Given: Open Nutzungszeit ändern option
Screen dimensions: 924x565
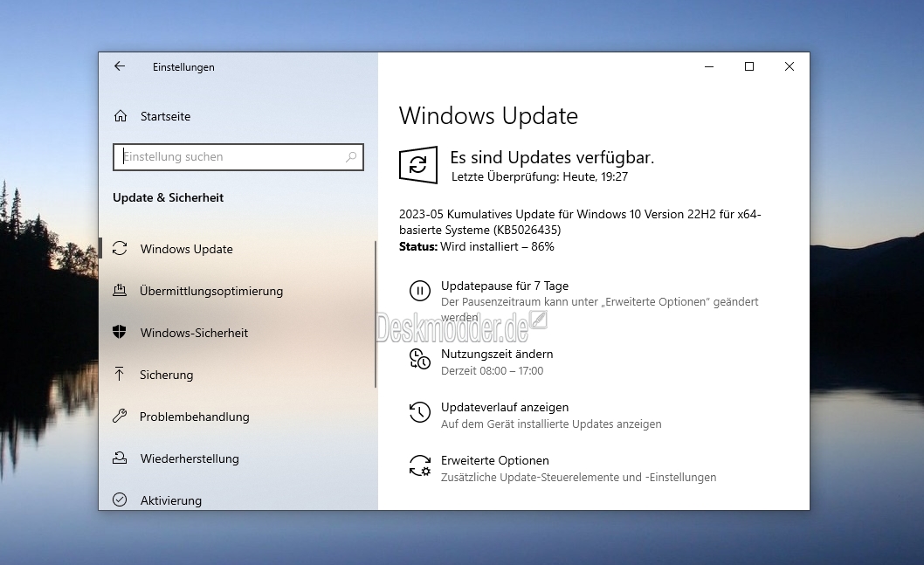Looking at the screenshot, I should 496,354.
